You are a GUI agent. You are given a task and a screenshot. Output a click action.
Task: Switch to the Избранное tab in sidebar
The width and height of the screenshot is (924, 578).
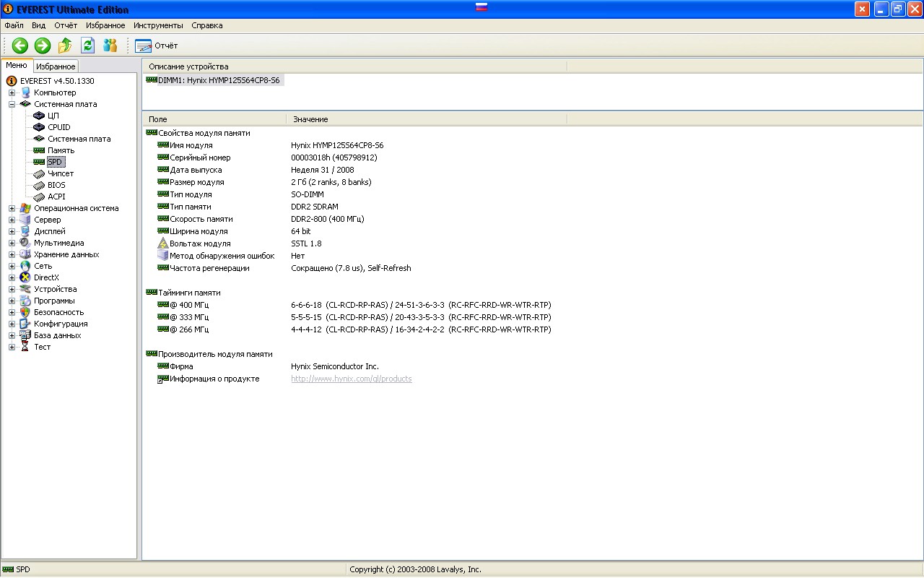(x=56, y=66)
